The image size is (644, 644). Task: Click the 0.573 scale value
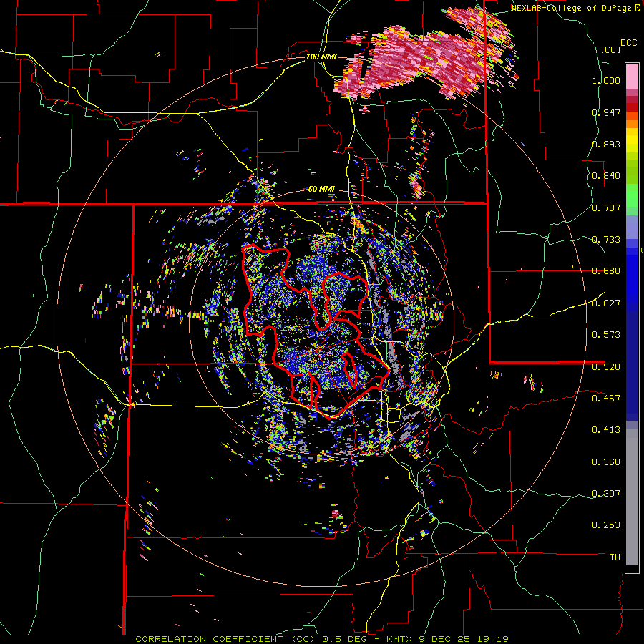point(606,335)
